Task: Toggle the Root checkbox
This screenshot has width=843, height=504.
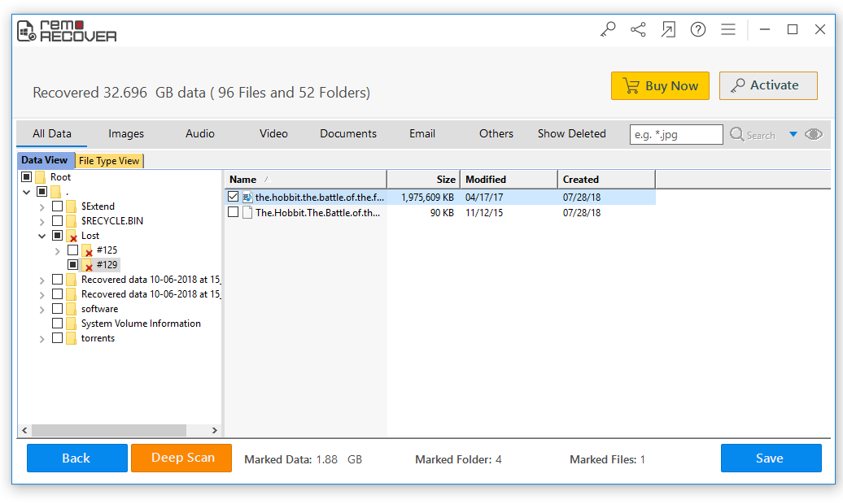Action: click(x=26, y=176)
